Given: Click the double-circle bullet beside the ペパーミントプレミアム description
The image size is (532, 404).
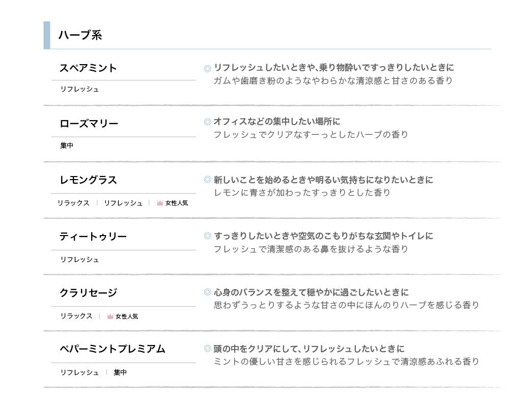Looking at the screenshot, I should (x=207, y=349).
